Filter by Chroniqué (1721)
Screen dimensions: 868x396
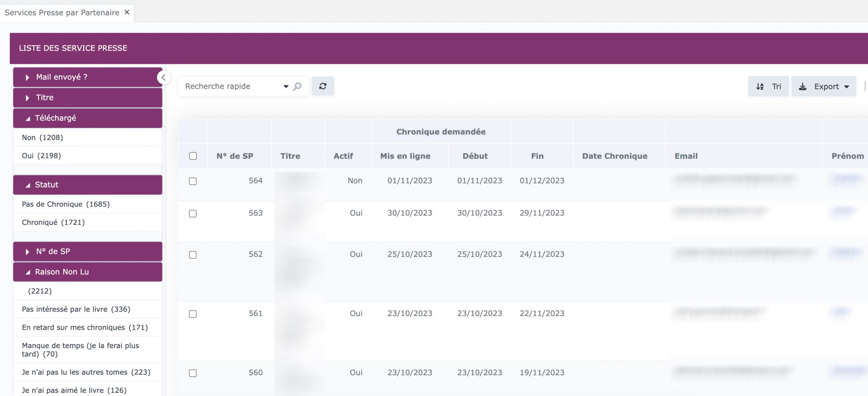point(88,222)
